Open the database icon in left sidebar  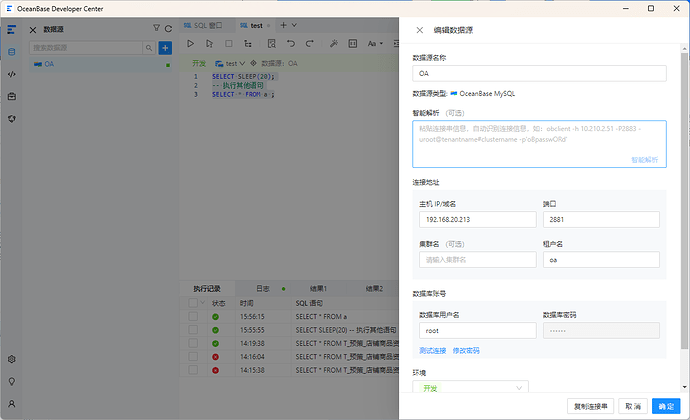(x=12, y=52)
